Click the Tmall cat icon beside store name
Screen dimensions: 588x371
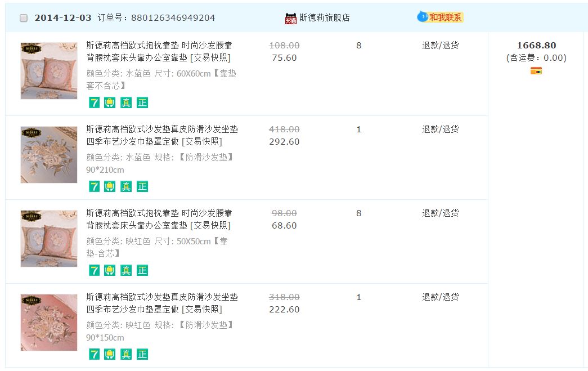pos(290,19)
